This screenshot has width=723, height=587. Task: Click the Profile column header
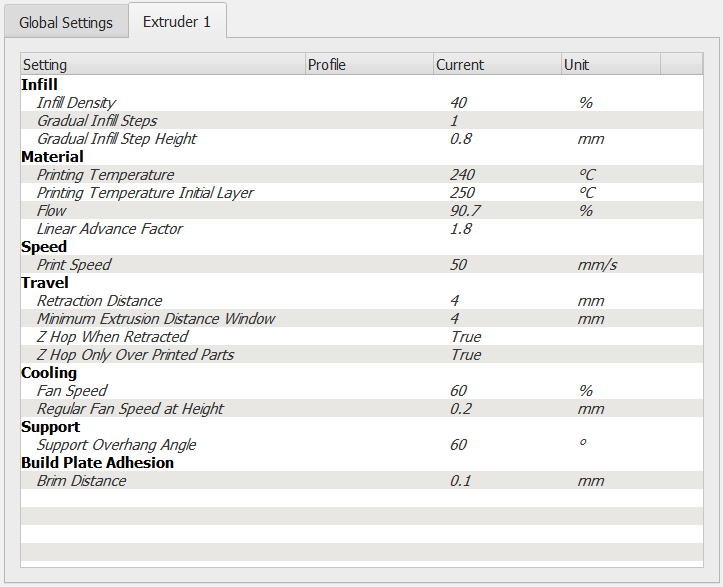pyautogui.click(x=369, y=64)
